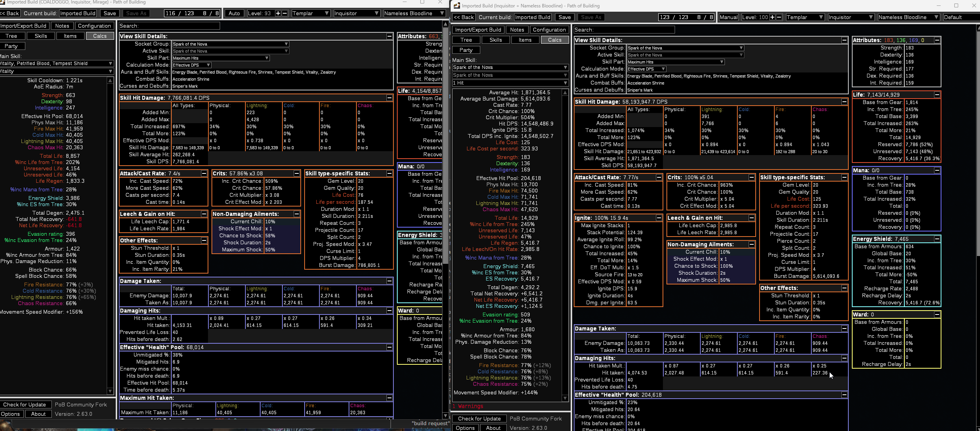This screenshot has width=980, height=431.
Task: Collapse the Crits section in left window
Action: coord(296,173)
